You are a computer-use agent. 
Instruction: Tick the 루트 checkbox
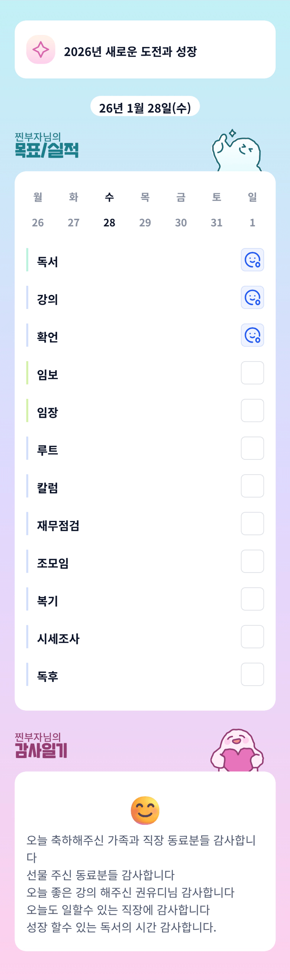click(x=252, y=448)
